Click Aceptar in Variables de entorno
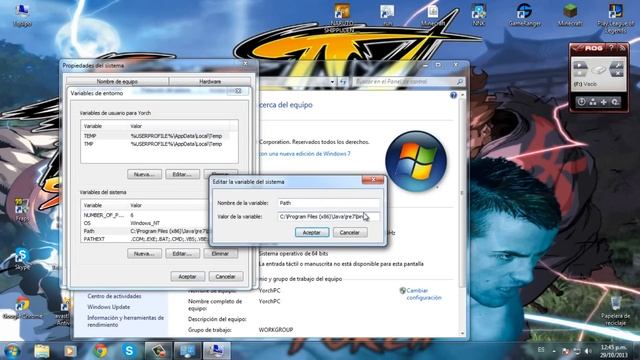This screenshot has width=640, height=360. click(x=188, y=276)
